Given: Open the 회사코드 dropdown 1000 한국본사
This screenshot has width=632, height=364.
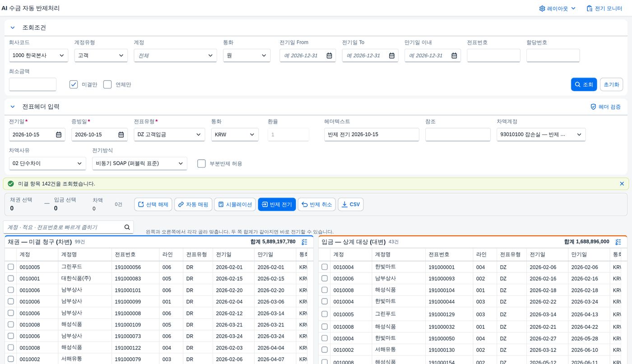Looking at the screenshot, I should (x=38, y=55).
